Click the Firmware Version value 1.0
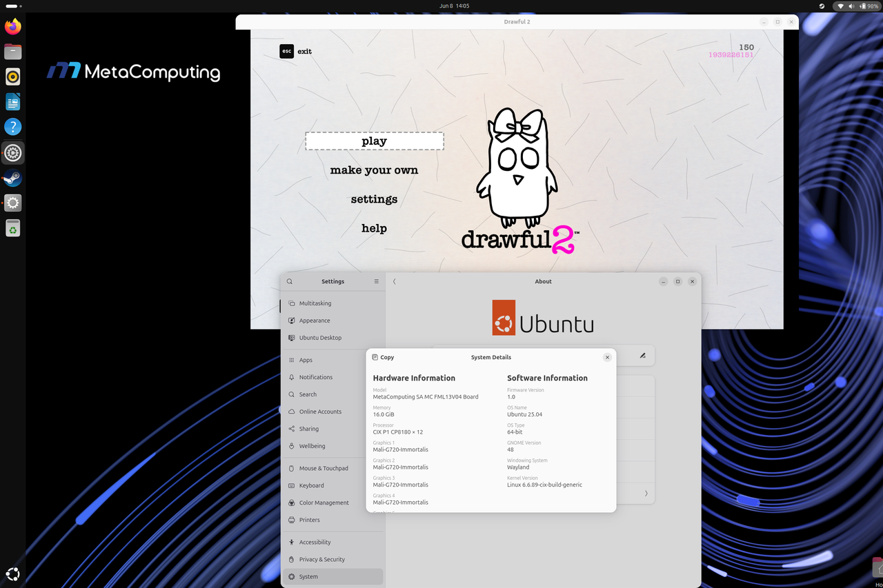Screen dimensions: 883x588 (x=511, y=397)
